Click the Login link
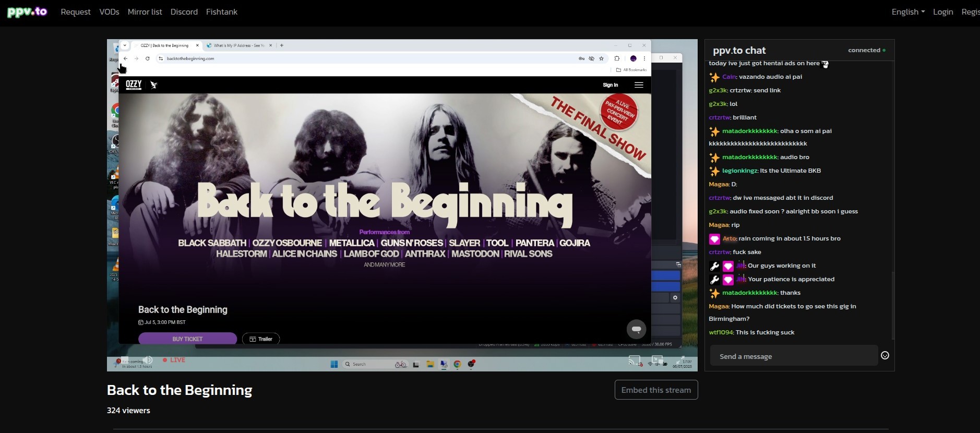The image size is (980, 433). point(943,11)
